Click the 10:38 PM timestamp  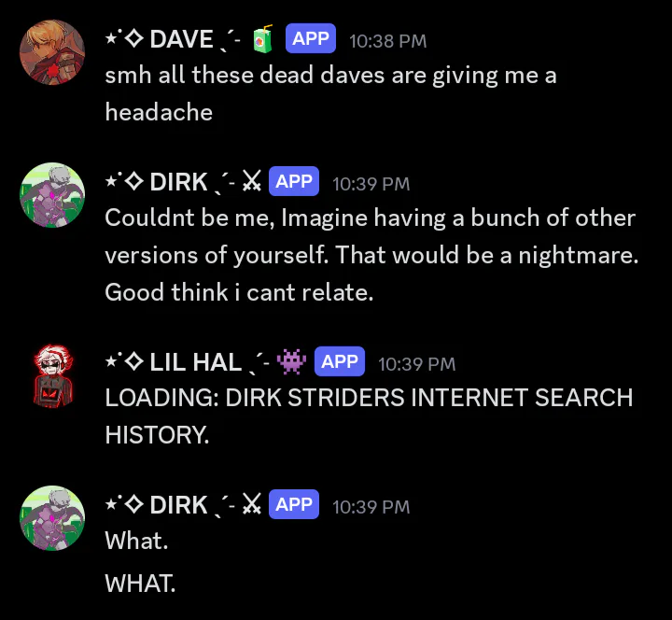point(388,41)
